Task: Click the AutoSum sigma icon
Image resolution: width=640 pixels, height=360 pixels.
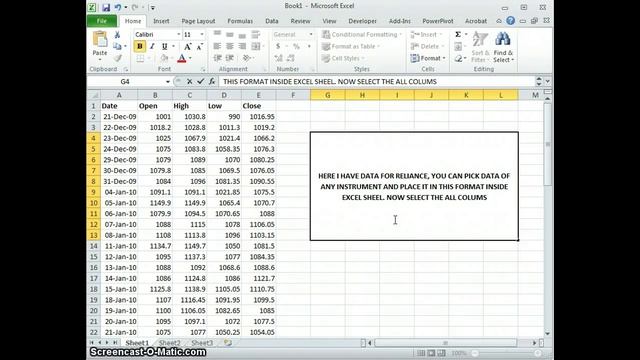Action: coord(458,35)
